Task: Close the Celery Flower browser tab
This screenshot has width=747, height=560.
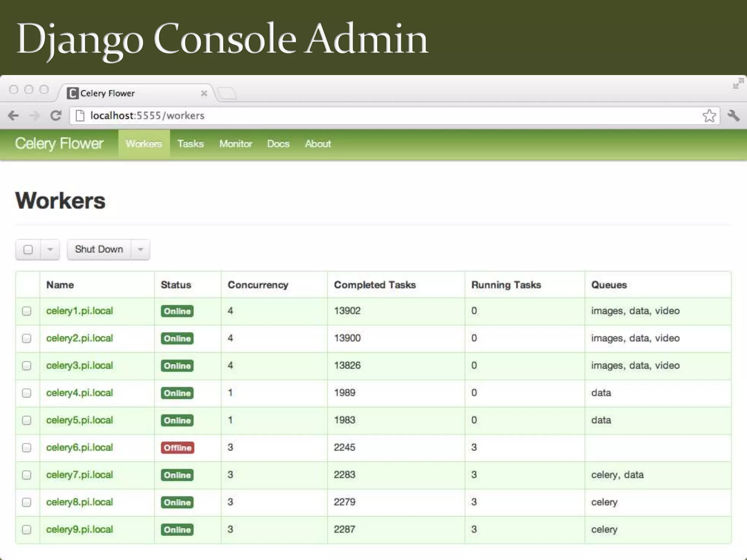Action: coord(204,93)
